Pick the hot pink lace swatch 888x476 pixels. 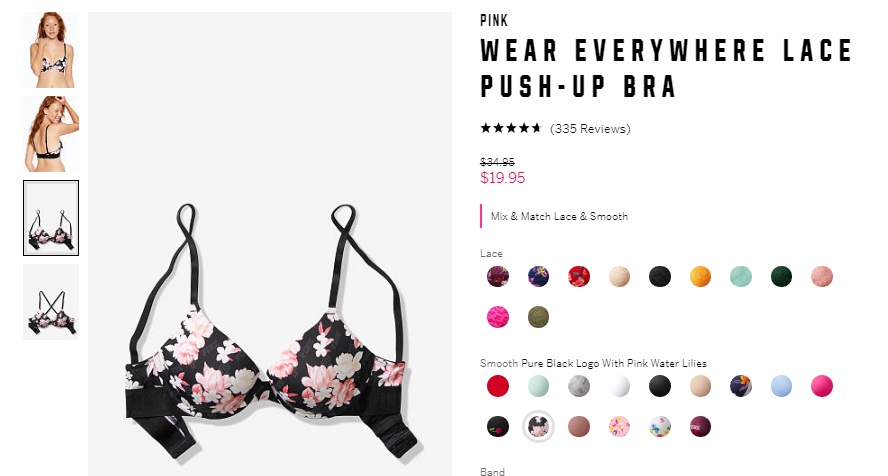(498, 317)
